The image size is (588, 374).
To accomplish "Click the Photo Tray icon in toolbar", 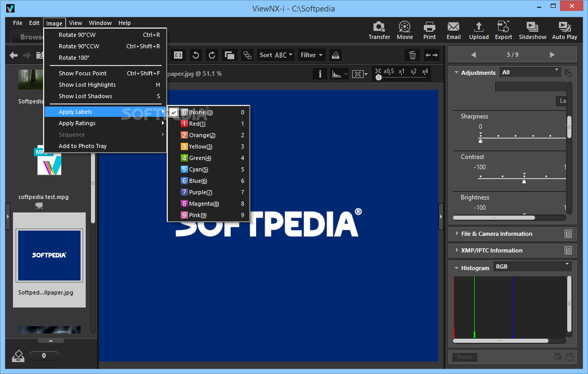I will click(x=335, y=55).
